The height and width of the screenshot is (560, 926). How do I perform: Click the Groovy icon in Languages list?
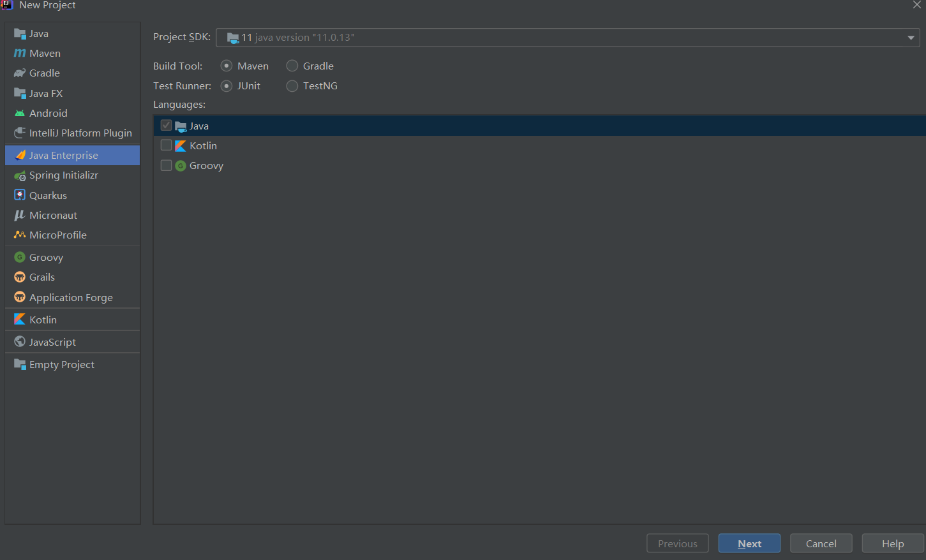coord(181,166)
